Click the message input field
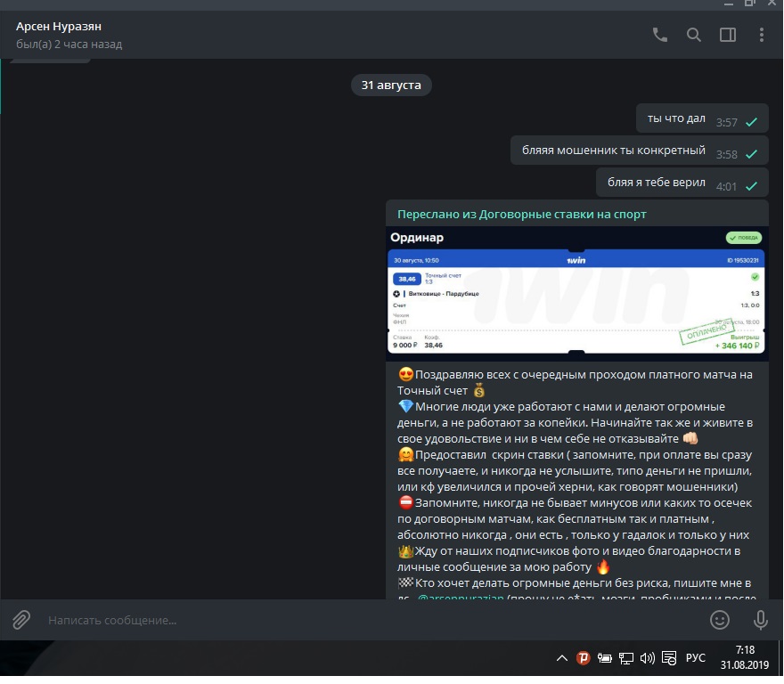The width and height of the screenshot is (784, 684). 370,620
